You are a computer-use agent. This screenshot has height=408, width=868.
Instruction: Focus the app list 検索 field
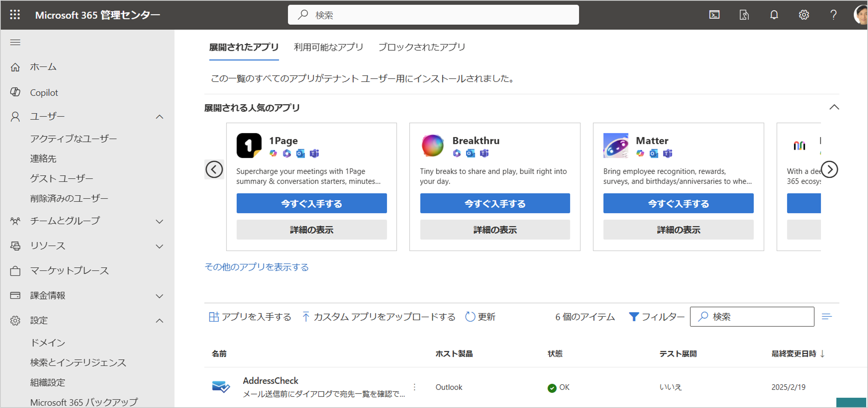click(x=752, y=317)
